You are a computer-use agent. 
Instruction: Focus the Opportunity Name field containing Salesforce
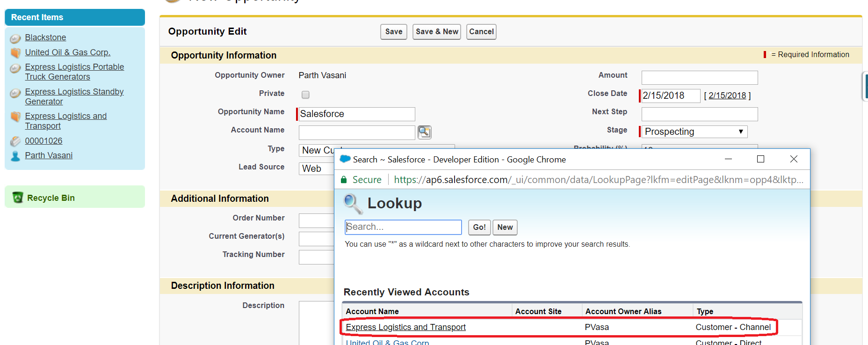[356, 114]
